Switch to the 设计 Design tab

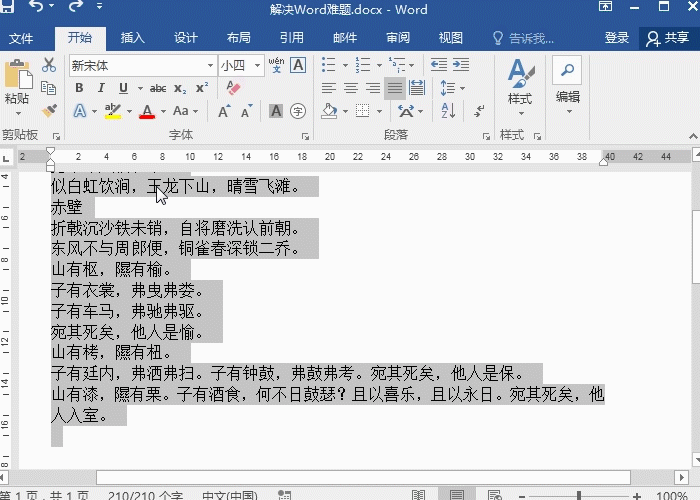point(186,38)
